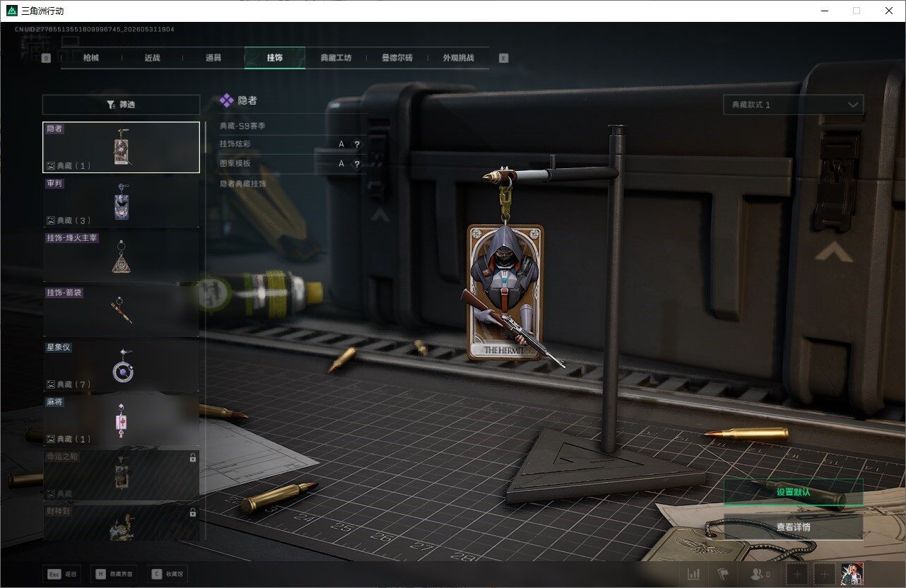Click the 设置默认 button
This screenshot has height=588, width=906.
(x=793, y=492)
